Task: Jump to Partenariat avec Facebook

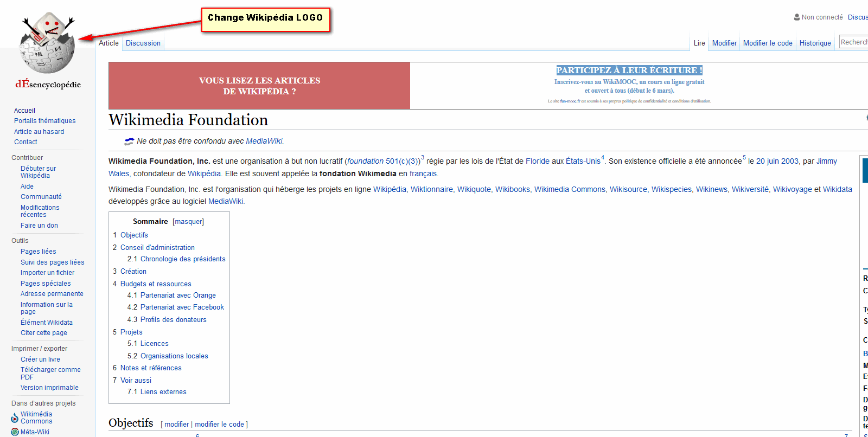Action: pos(182,307)
